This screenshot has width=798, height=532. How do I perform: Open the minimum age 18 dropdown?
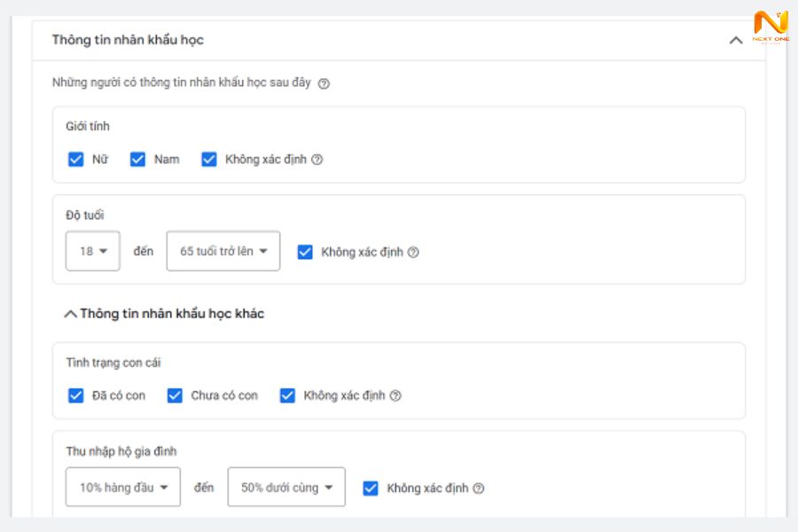(93, 252)
